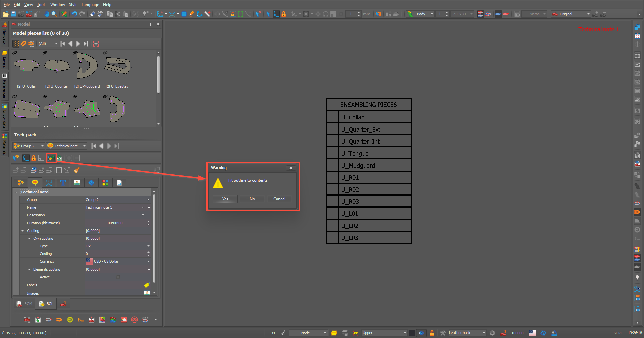
Task: Click the fit outline to content icon
Action: click(51, 158)
